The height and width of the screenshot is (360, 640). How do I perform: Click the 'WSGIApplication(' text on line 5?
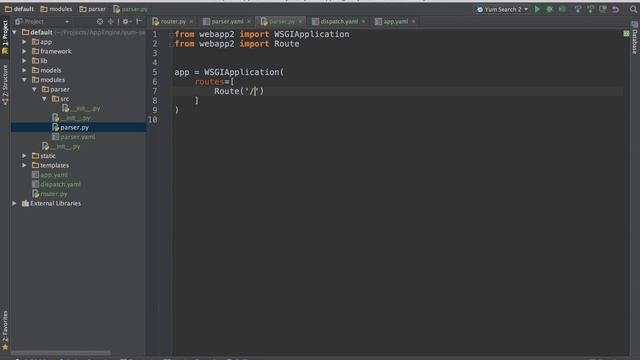pyautogui.click(x=244, y=72)
